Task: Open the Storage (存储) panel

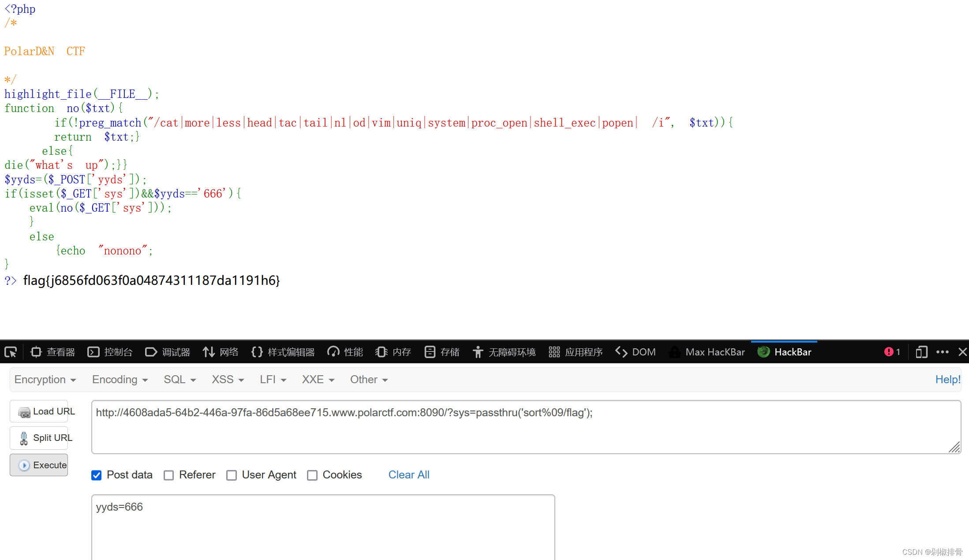Action: click(442, 352)
